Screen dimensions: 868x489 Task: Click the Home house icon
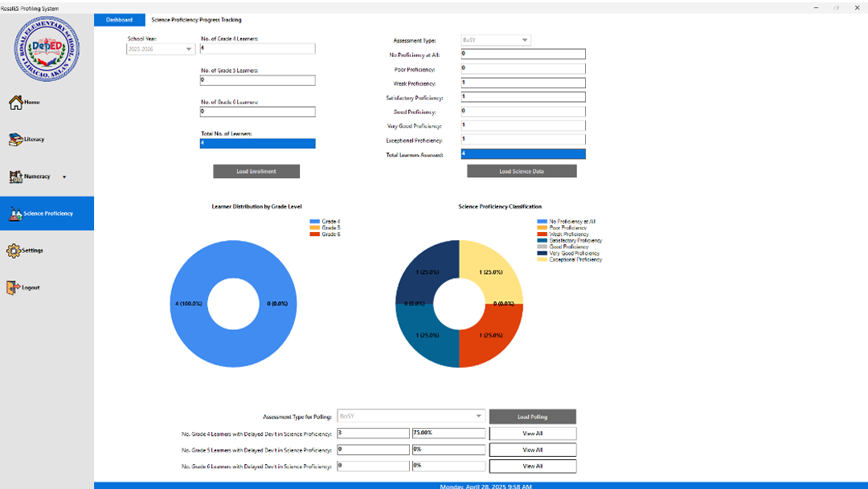tap(15, 102)
